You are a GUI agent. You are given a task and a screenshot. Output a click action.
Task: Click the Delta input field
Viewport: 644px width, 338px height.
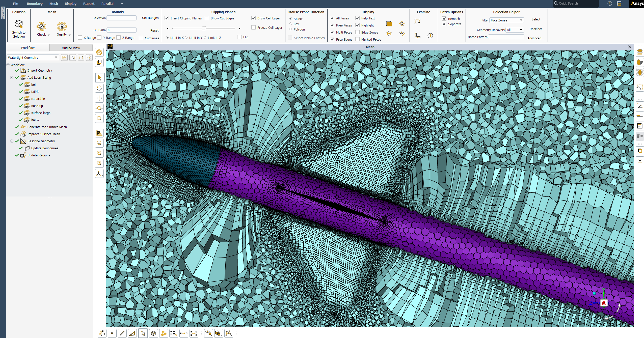click(x=121, y=30)
